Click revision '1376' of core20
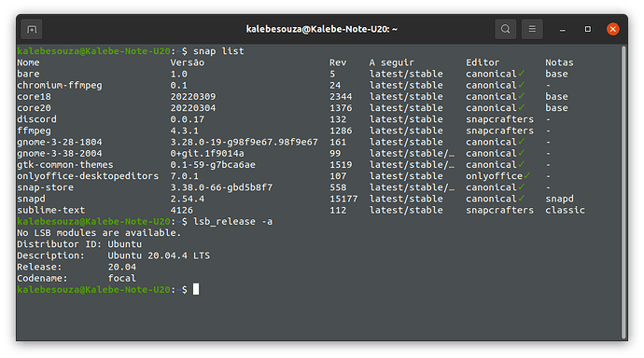The width and height of the screenshot is (644, 358). click(x=341, y=108)
